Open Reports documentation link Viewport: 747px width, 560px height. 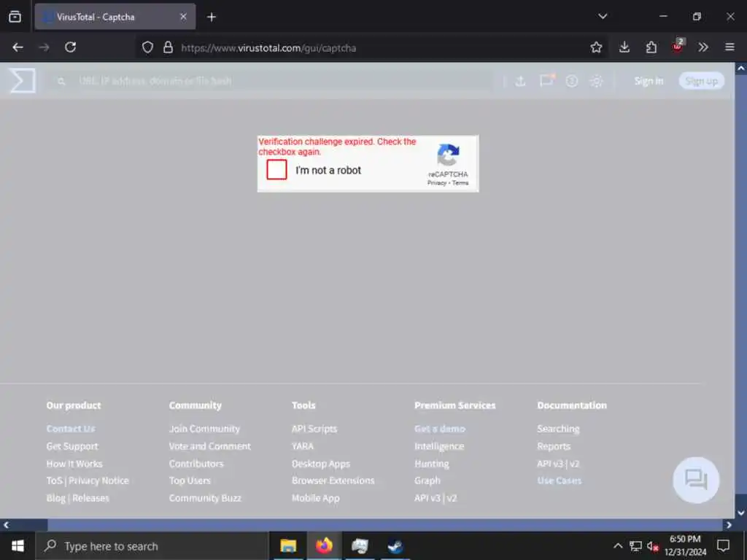tap(554, 446)
